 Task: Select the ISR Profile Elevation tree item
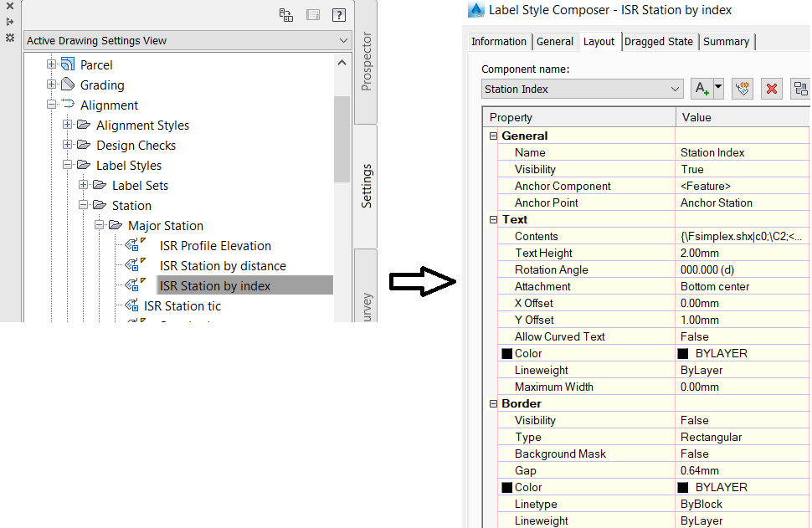(x=215, y=245)
